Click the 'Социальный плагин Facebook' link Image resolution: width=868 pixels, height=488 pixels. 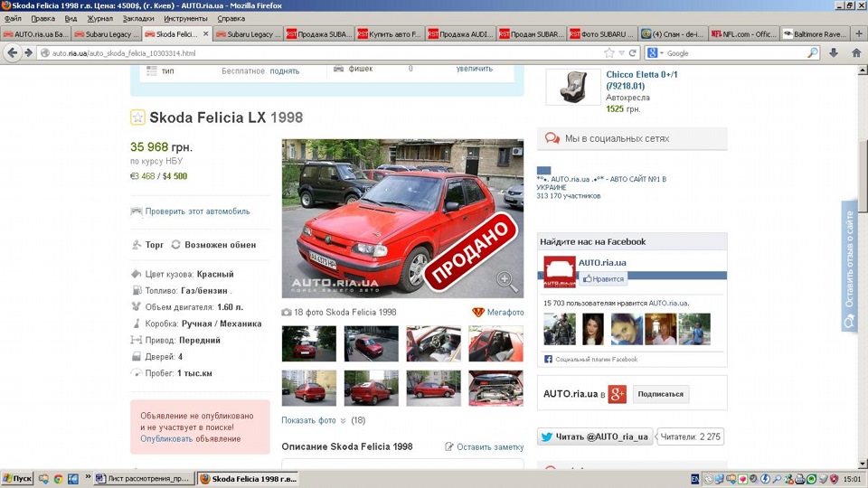596,359
